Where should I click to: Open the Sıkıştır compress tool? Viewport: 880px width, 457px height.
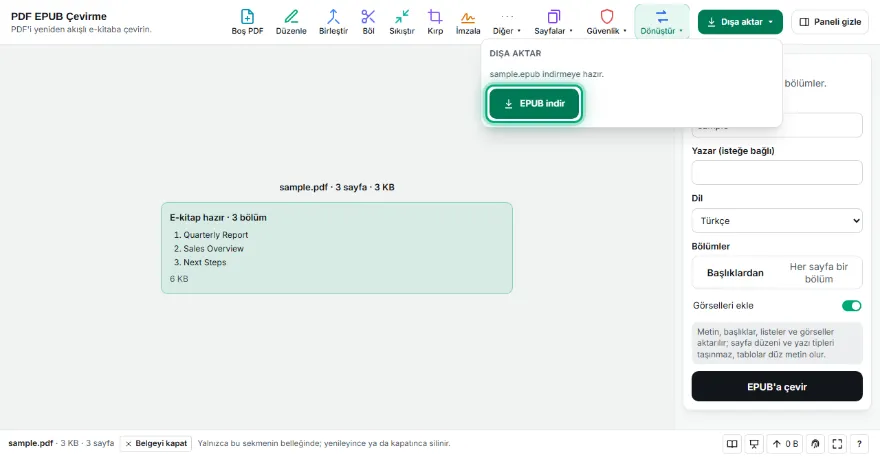click(402, 22)
